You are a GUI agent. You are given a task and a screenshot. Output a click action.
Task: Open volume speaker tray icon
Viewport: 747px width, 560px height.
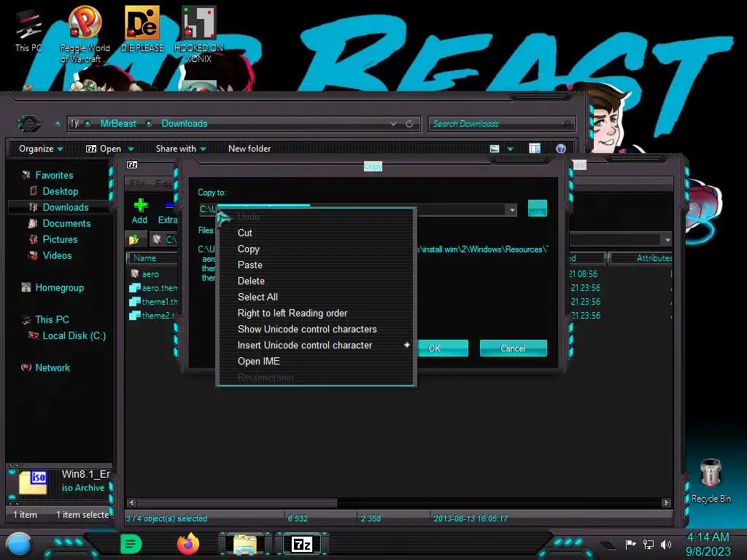666,544
